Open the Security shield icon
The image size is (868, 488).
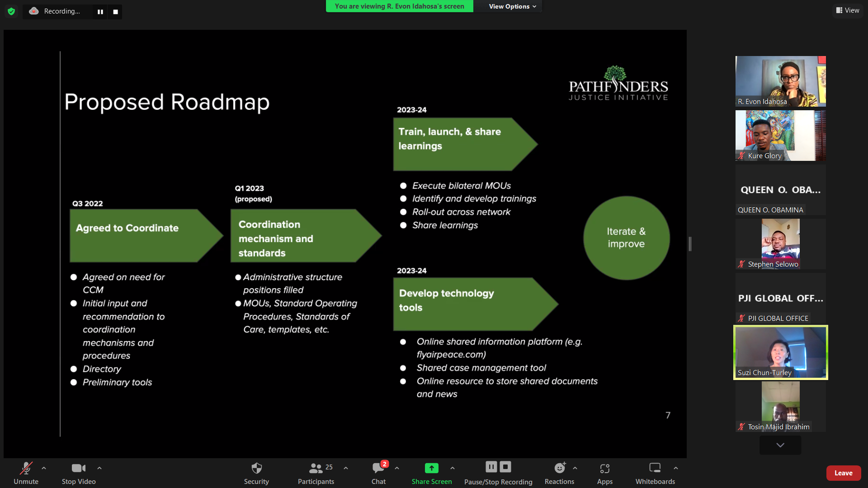[256, 468]
